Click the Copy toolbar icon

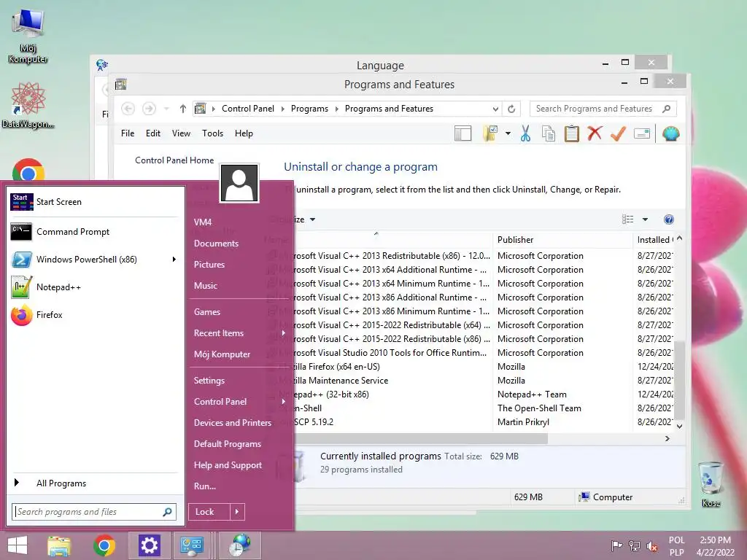549,134
